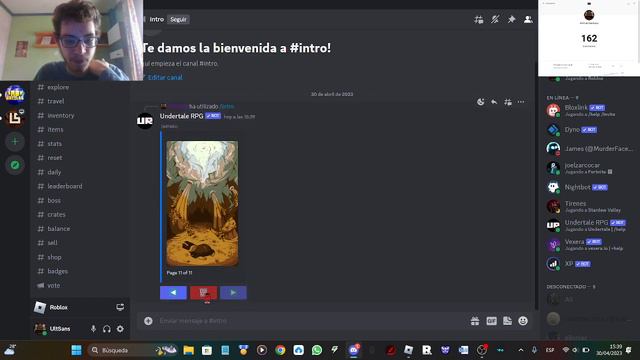Open XP bot in member list
Image resolution: width=640 pixels, height=360 pixels.
pos(589,264)
